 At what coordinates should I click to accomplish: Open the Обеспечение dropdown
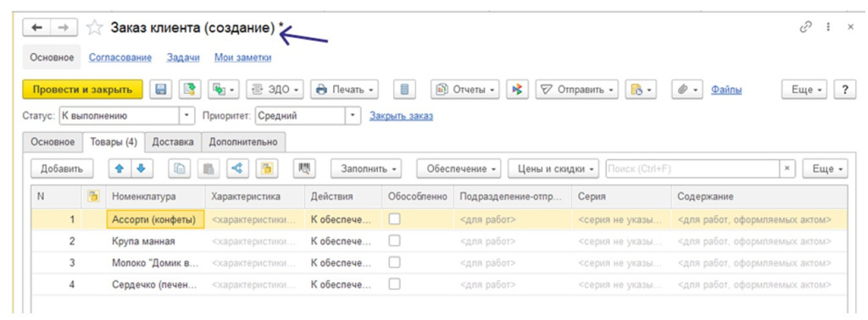point(459,169)
